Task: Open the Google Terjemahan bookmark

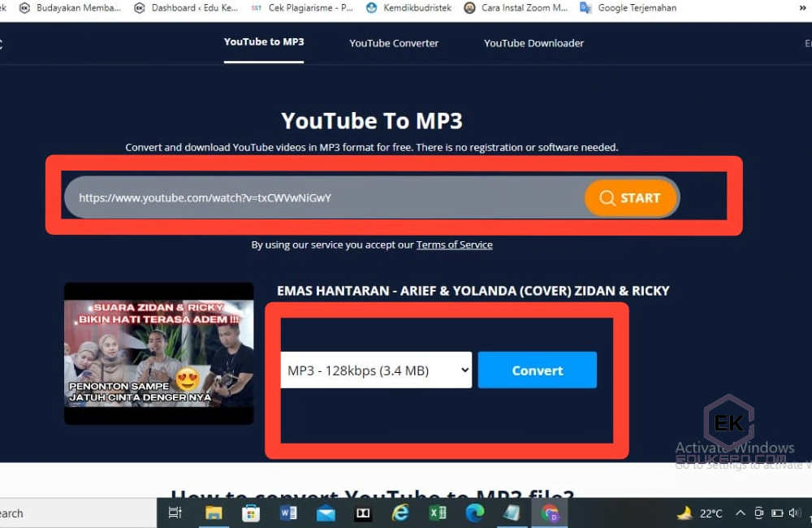Action: coord(628,8)
